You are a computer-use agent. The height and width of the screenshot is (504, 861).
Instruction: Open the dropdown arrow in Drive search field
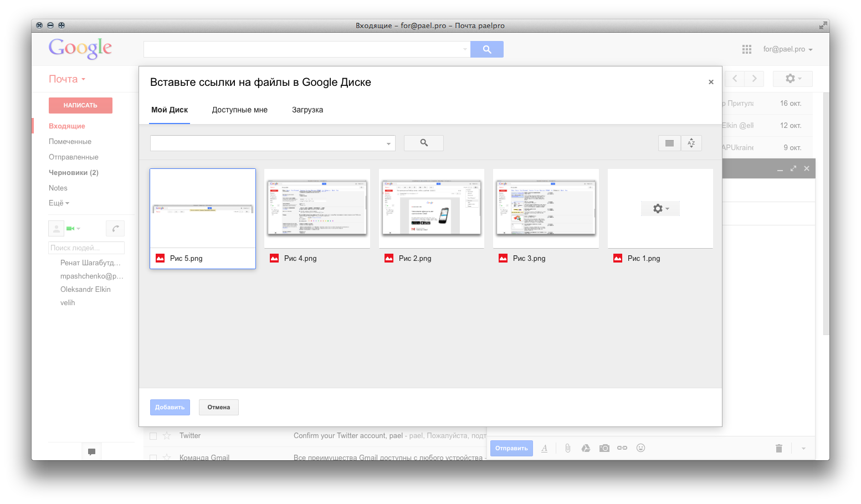[388, 143]
